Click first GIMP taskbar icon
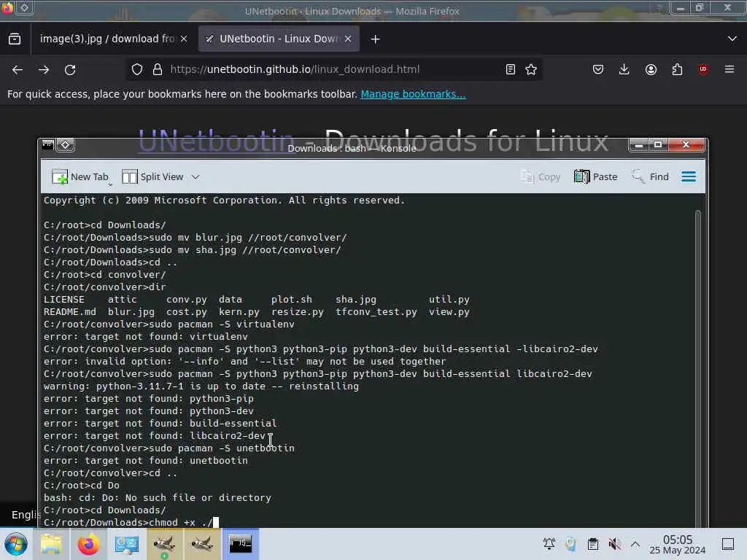The height and width of the screenshot is (560, 747). tap(164, 544)
